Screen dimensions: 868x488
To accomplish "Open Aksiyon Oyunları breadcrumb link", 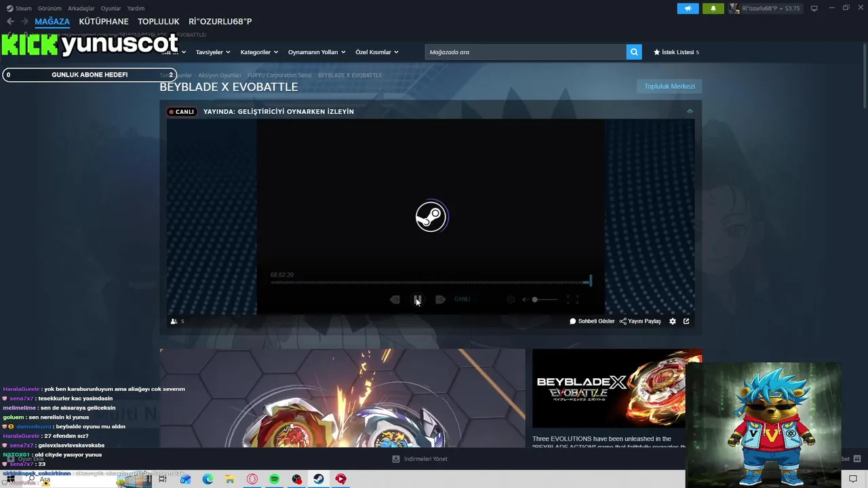I will [220, 75].
